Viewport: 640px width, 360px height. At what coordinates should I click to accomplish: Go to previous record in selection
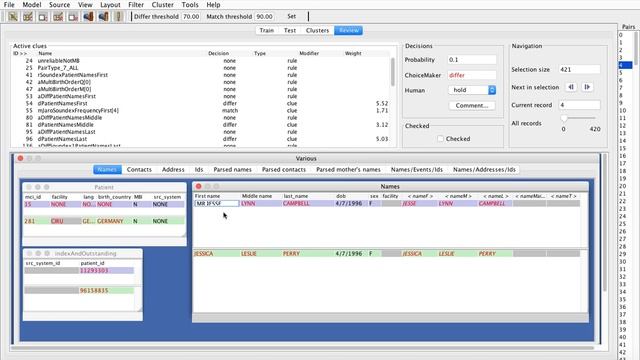[571, 87]
